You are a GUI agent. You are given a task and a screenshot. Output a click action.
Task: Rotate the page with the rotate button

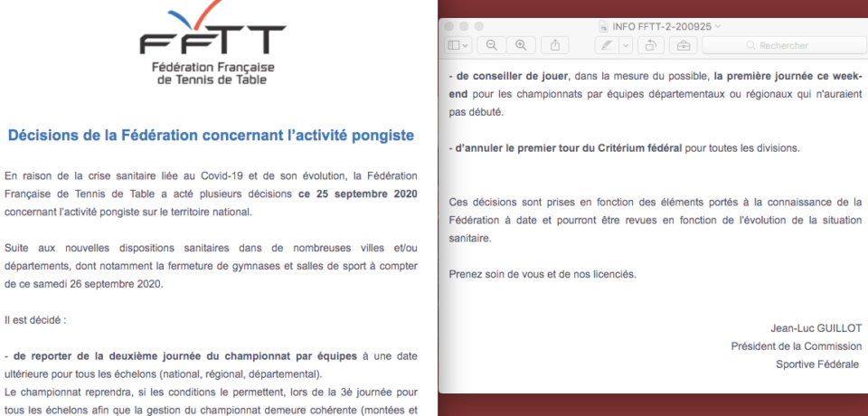coord(651,45)
